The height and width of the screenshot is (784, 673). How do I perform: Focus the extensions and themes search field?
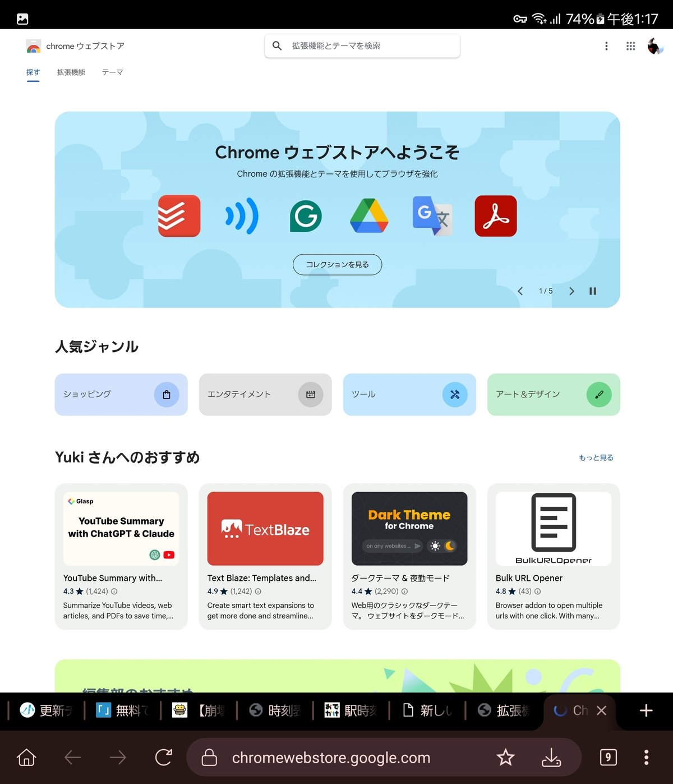[362, 45]
